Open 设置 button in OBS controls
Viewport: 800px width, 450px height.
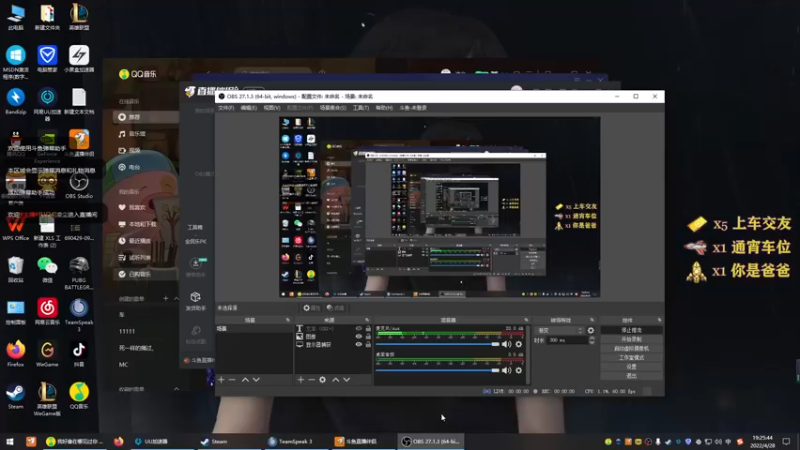coord(632,367)
